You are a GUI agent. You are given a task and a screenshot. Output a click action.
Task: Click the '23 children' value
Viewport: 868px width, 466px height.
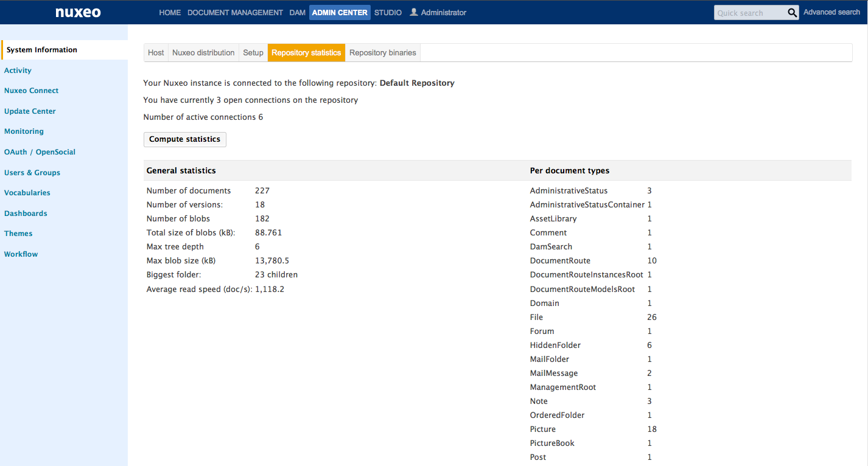276,274
